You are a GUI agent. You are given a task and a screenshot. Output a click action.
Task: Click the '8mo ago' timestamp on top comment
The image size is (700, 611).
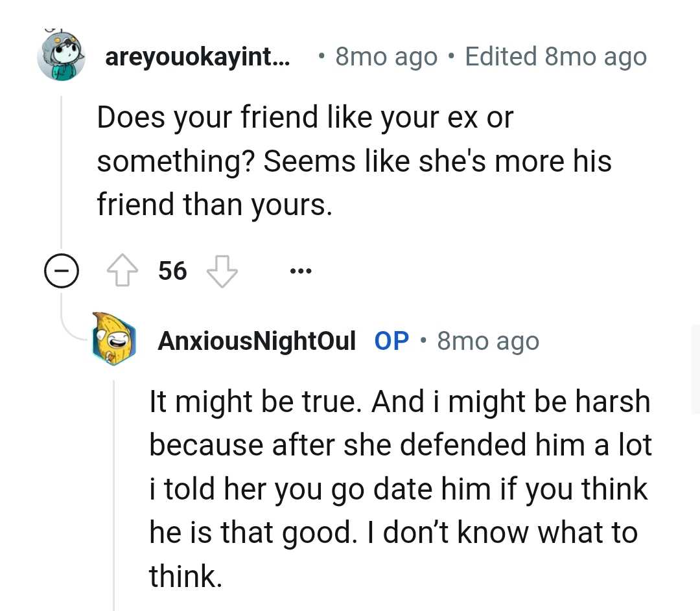point(385,56)
